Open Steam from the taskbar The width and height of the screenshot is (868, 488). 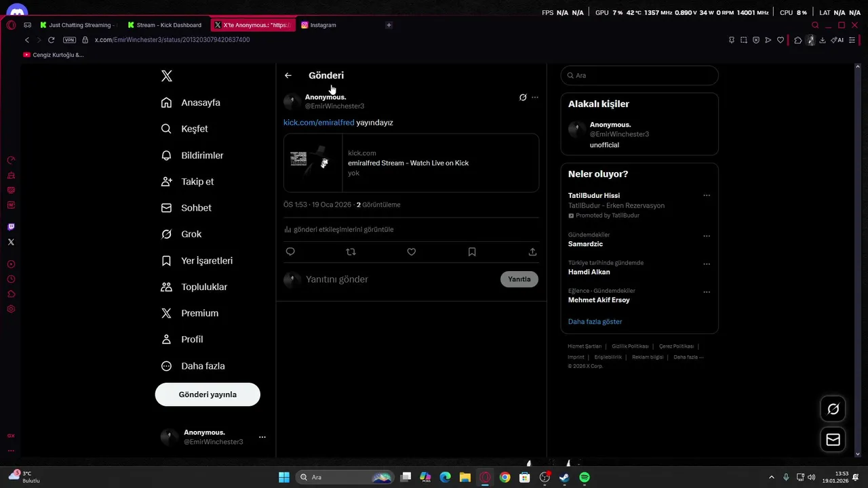[564, 477]
